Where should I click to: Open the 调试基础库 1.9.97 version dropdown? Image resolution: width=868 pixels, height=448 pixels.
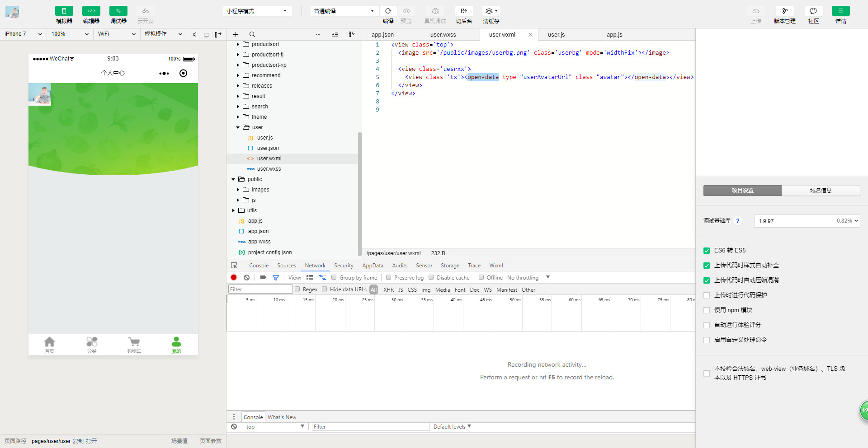click(x=807, y=221)
